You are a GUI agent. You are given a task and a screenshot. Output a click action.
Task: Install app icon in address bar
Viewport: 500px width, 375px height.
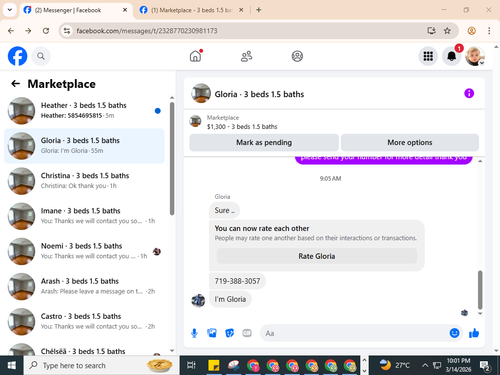(431, 31)
